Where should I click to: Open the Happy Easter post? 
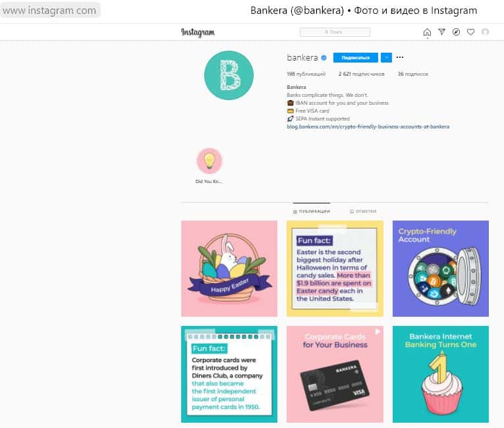coord(229,269)
